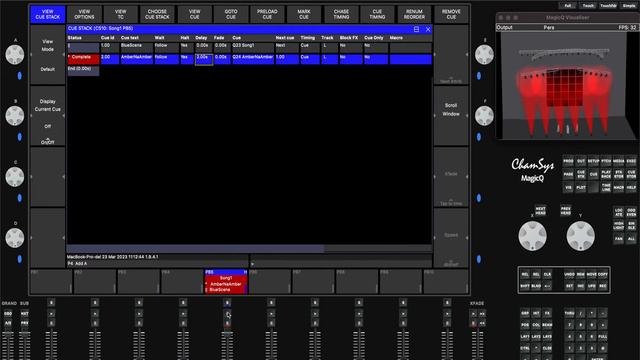Click the COPY key
This screenshot has height=360, width=640.
tap(603, 275)
